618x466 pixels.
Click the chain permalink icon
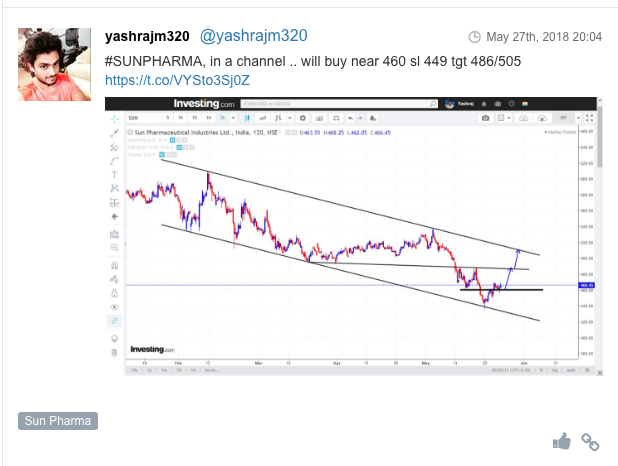coord(590,442)
